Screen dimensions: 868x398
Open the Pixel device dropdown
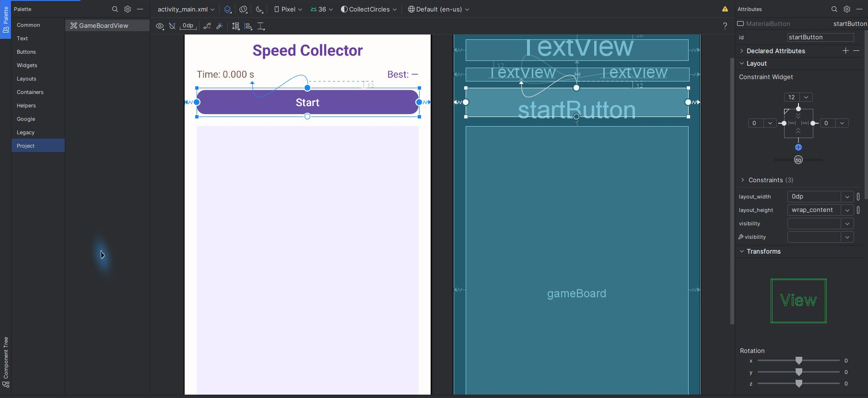click(x=288, y=9)
